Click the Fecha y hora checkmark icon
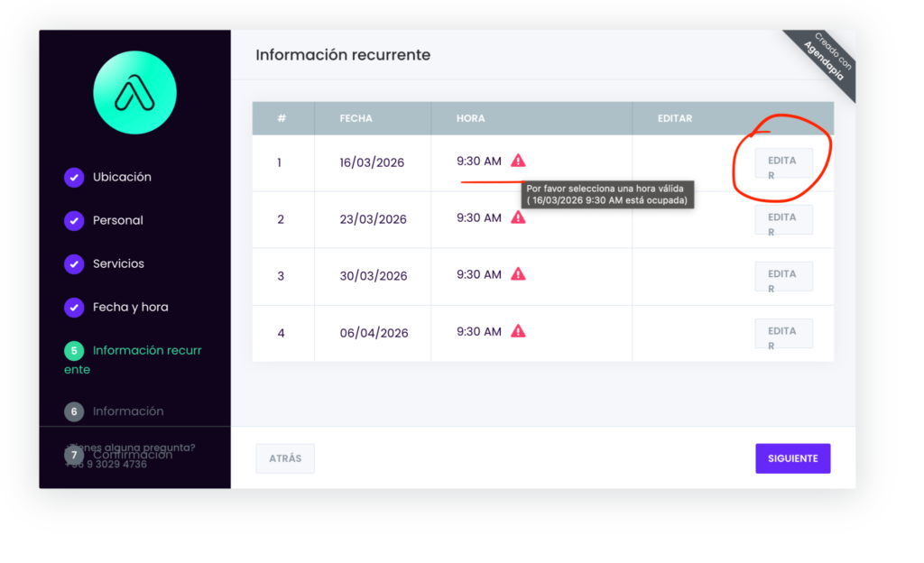 click(74, 307)
